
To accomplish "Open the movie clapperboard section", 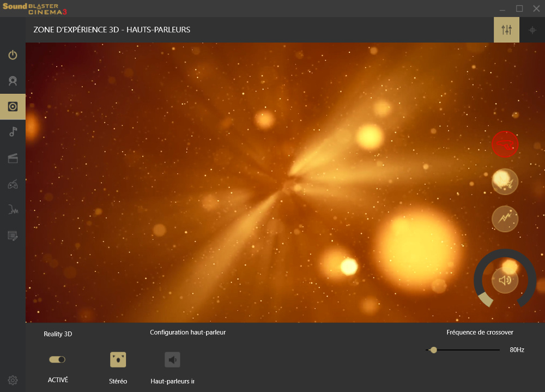I will tap(13, 159).
